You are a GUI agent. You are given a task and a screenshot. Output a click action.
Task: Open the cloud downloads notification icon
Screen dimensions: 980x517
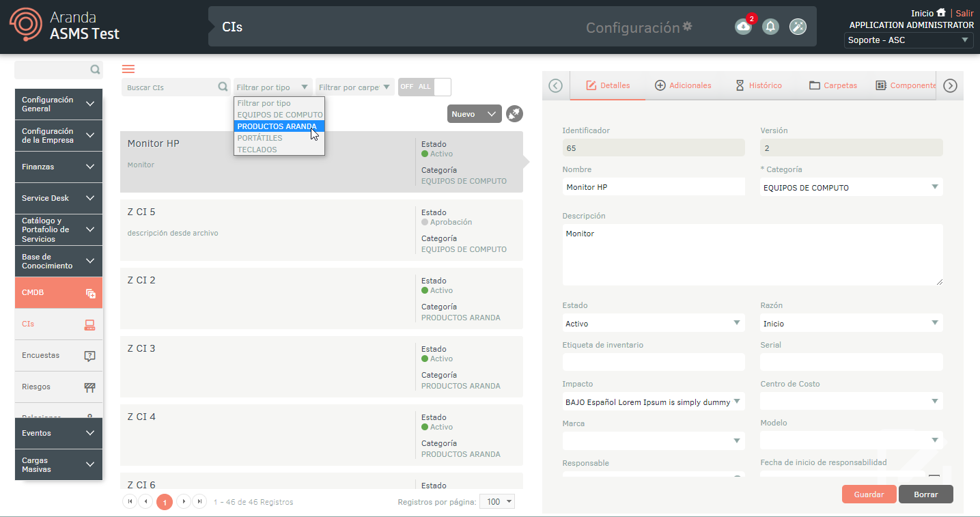point(743,27)
